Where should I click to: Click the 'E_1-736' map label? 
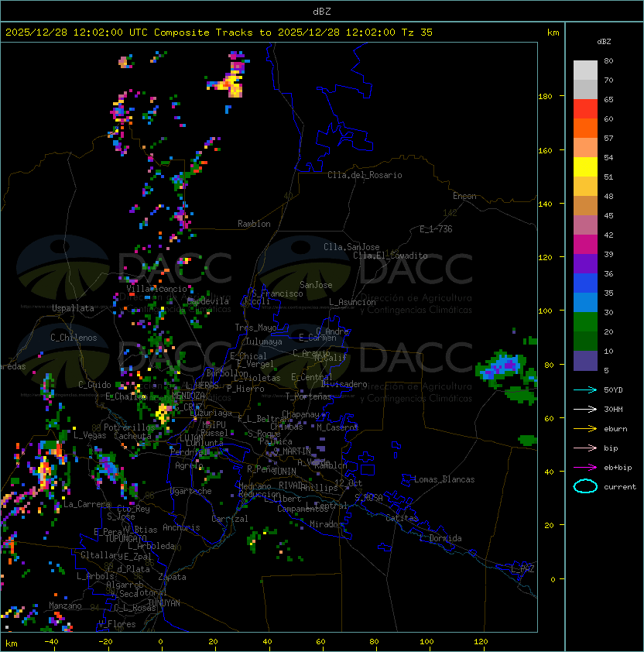click(436, 229)
